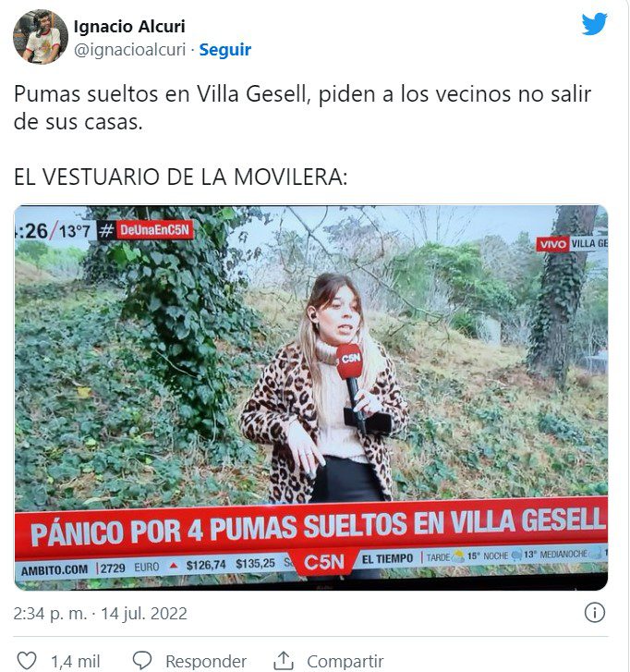
Task: Click the tweet text about Pumas sueltos
Action: coord(302,107)
